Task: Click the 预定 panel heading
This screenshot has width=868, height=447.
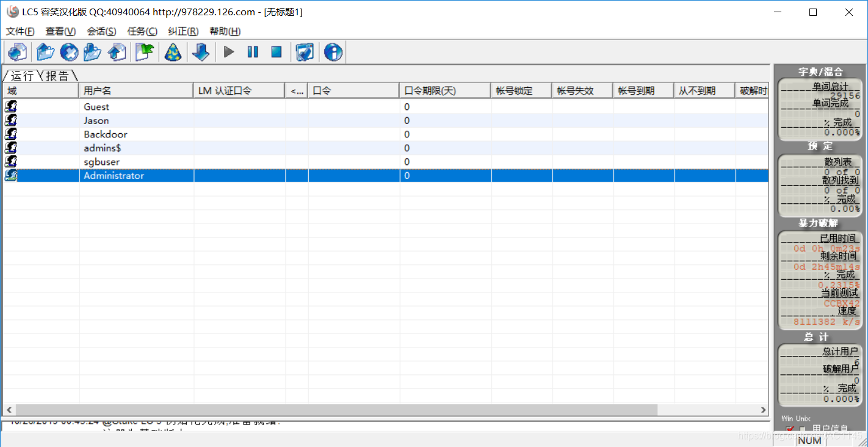Action: (x=820, y=146)
